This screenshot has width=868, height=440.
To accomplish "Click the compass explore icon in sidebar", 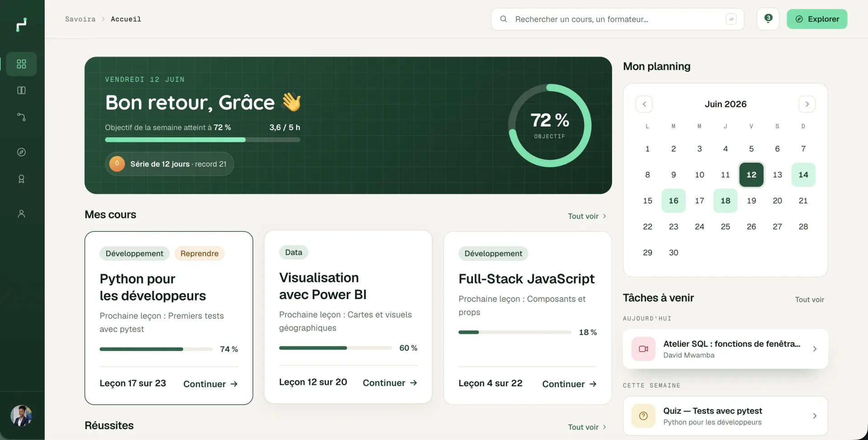I will click(21, 152).
